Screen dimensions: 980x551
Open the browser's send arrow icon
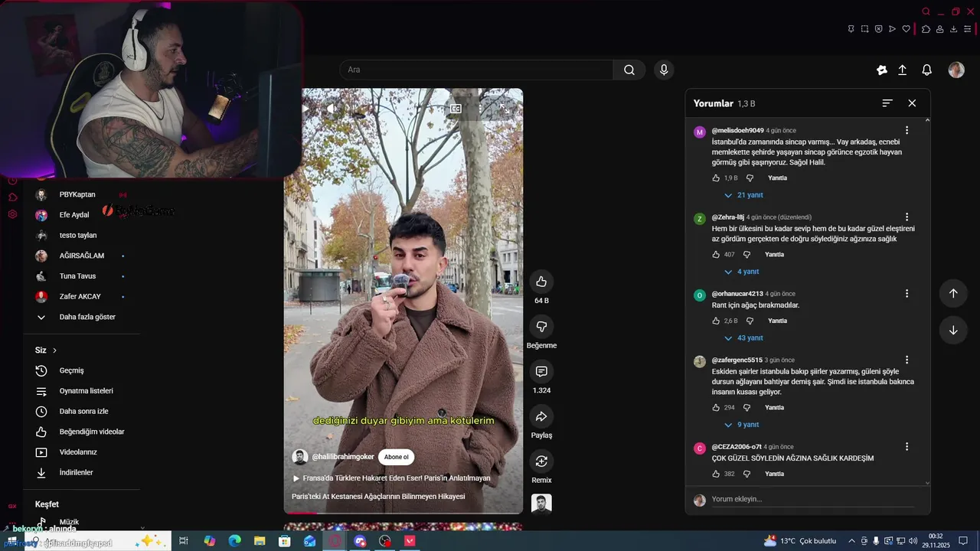coord(892,29)
